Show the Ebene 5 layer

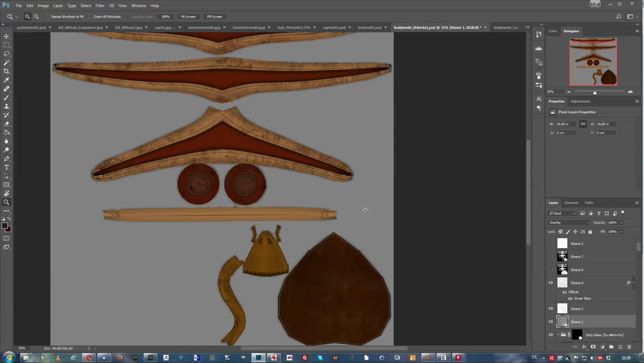tap(550, 243)
